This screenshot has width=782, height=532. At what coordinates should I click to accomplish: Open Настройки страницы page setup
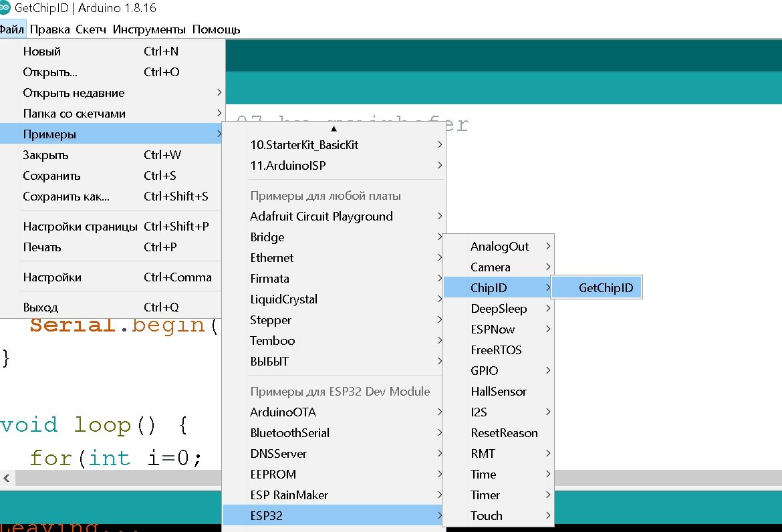click(111, 227)
